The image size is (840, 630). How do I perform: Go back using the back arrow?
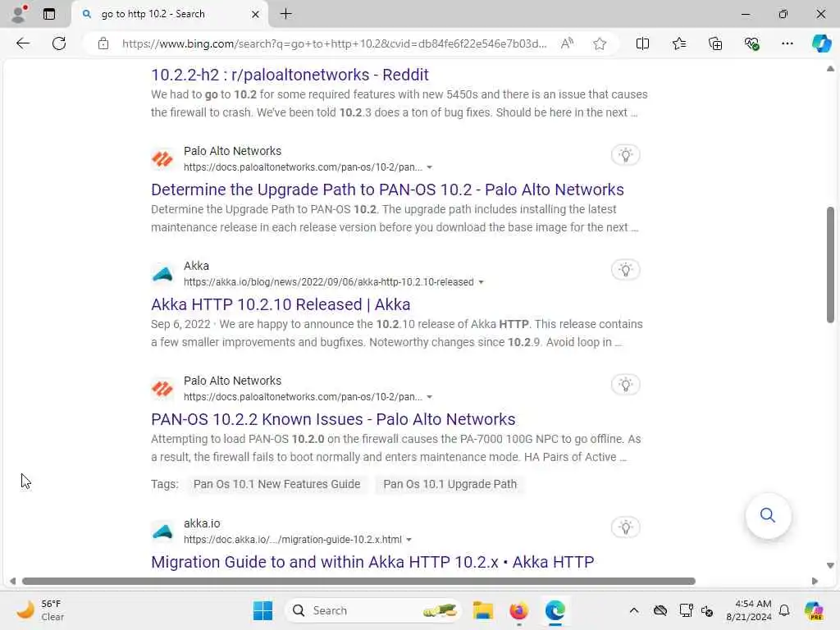point(23,43)
